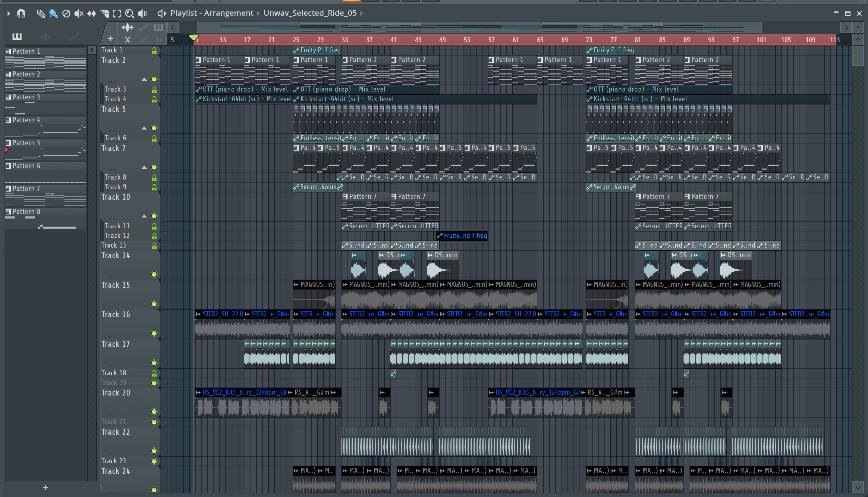Click the horizontal overview scrollbar above the timeline

pyautogui.click(x=479, y=27)
